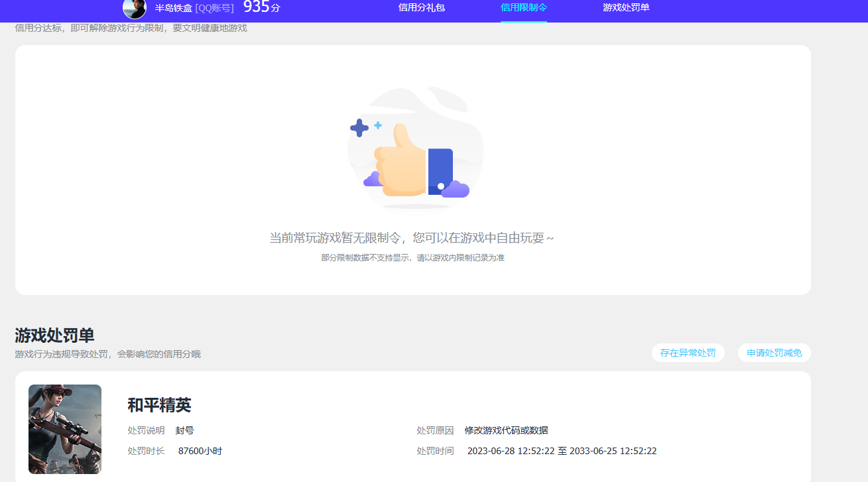The image size is (868, 482).
Task: Click the 935 credit score
Action: (x=257, y=7)
